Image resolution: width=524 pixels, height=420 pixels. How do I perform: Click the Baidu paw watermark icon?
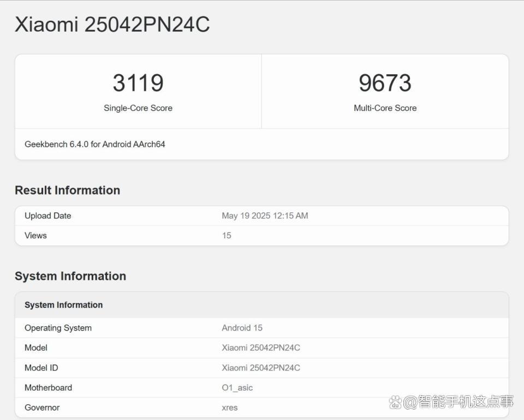point(395,402)
